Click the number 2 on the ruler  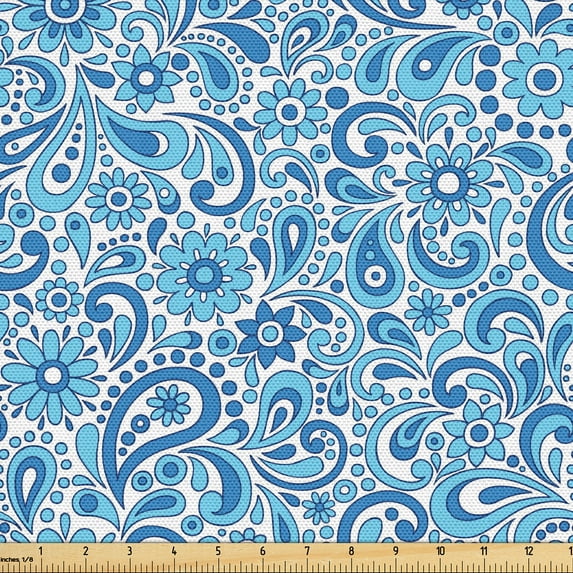[x=86, y=551]
